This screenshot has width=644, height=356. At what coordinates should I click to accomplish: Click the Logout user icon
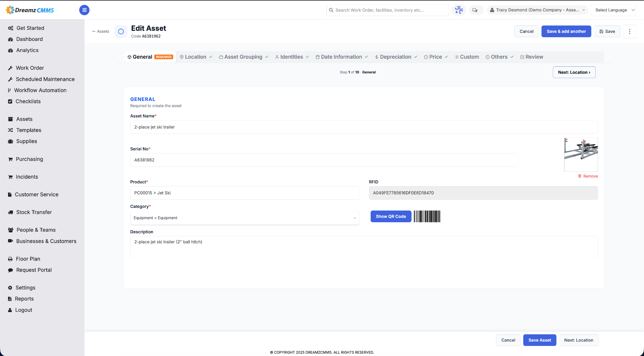tap(10, 310)
